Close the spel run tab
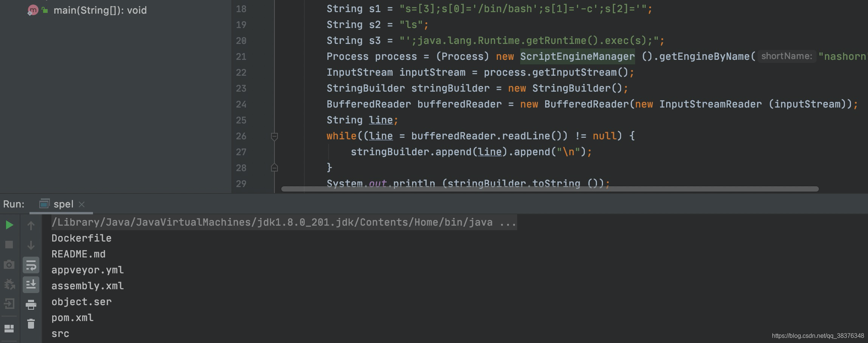Screen dimensions: 868x343 82,204
